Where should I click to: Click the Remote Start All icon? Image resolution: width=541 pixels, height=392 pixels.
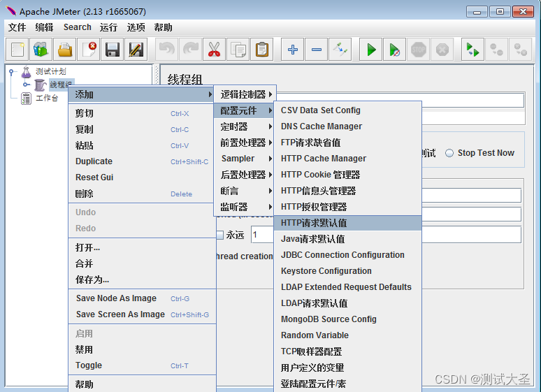pos(473,50)
